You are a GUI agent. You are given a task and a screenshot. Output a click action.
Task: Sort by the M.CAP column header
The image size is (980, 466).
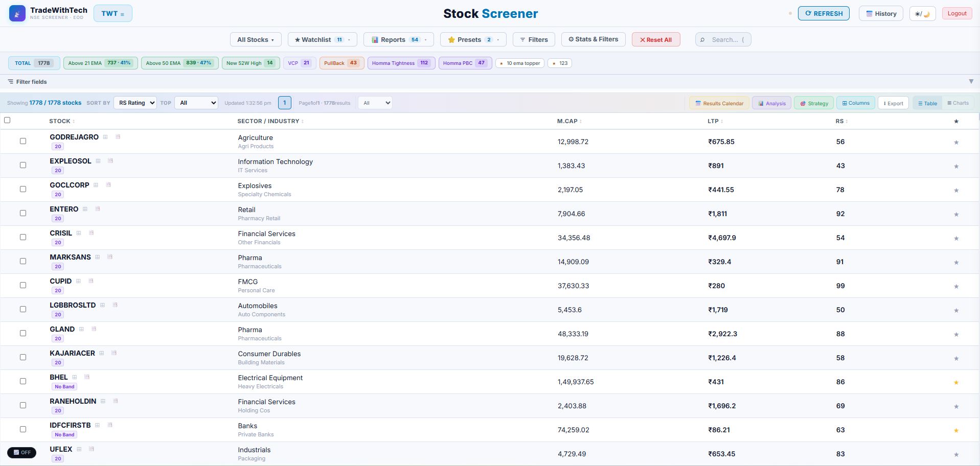click(x=569, y=121)
